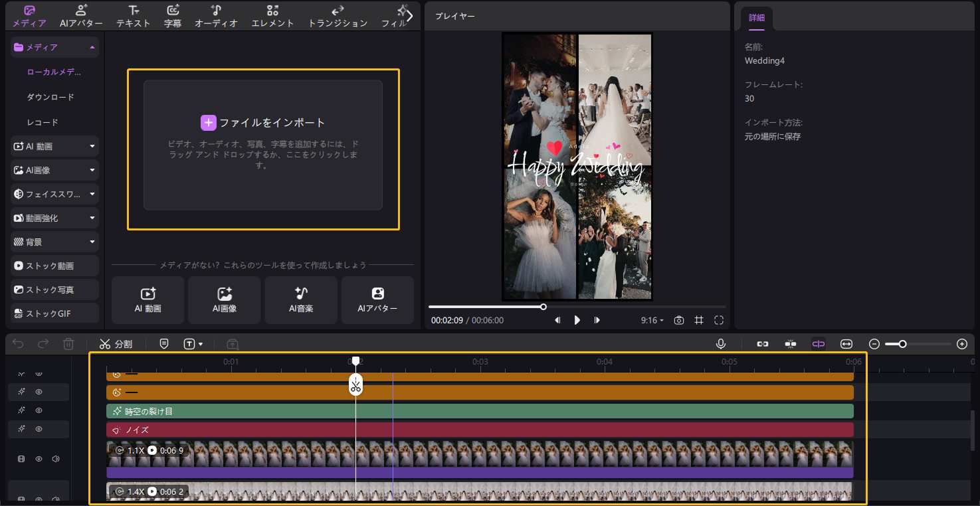This screenshot has height=506, width=980.
Task: Click the zoom in plus icon on timeline
Action: click(x=961, y=344)
